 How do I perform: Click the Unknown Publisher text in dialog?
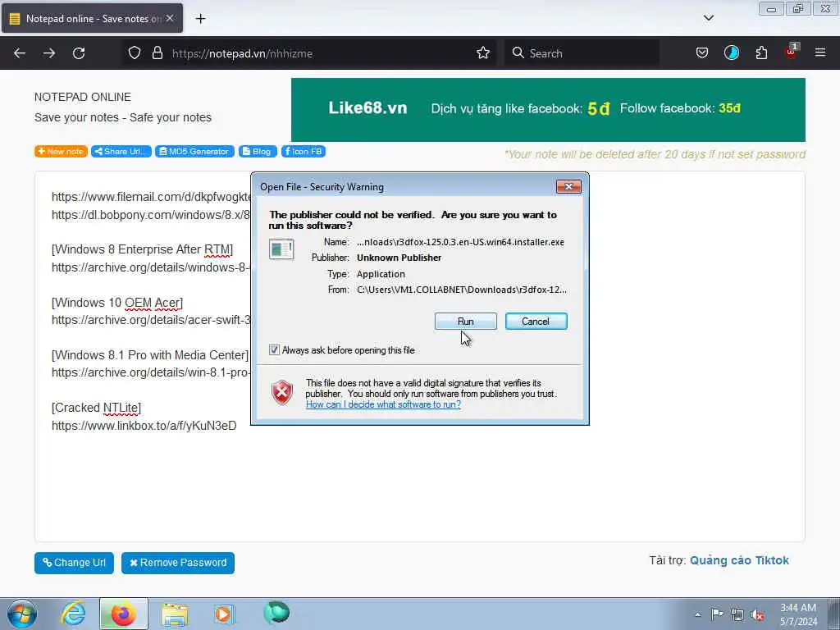click(x=399, y=258)
